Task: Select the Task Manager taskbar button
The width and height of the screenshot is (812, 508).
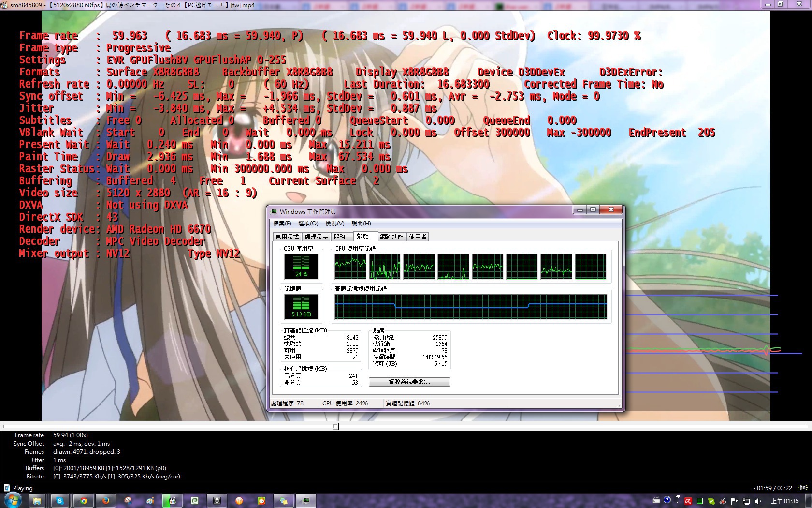Action: (x=306, y=501)
